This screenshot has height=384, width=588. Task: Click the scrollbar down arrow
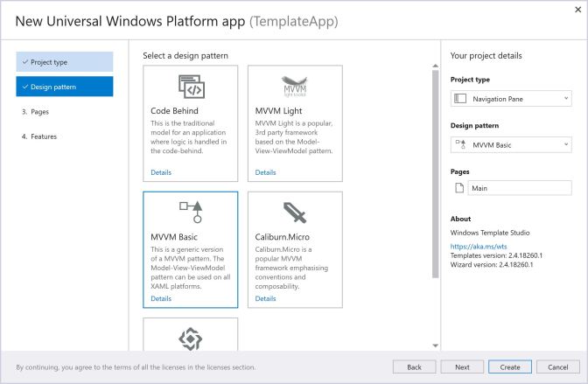tap(436, 346)
